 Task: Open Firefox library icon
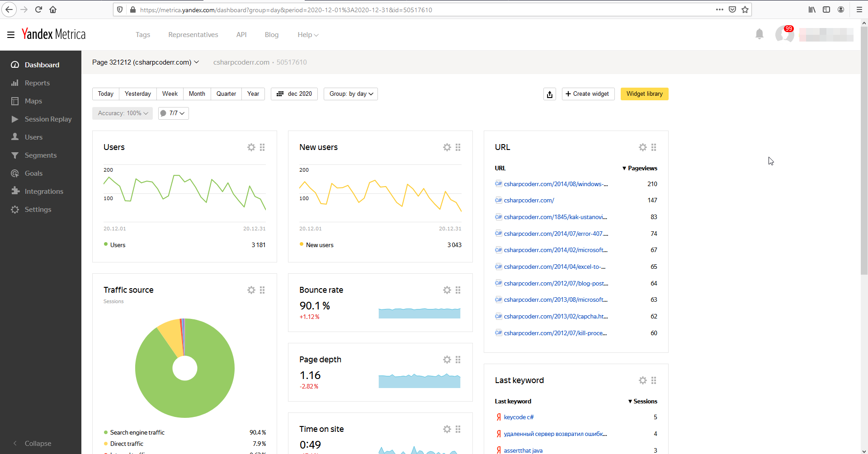coord(812,9)
